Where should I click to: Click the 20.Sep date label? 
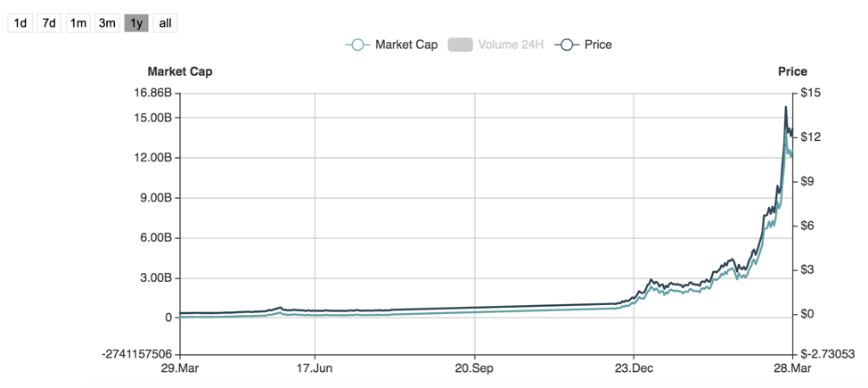tap(474, 368)
